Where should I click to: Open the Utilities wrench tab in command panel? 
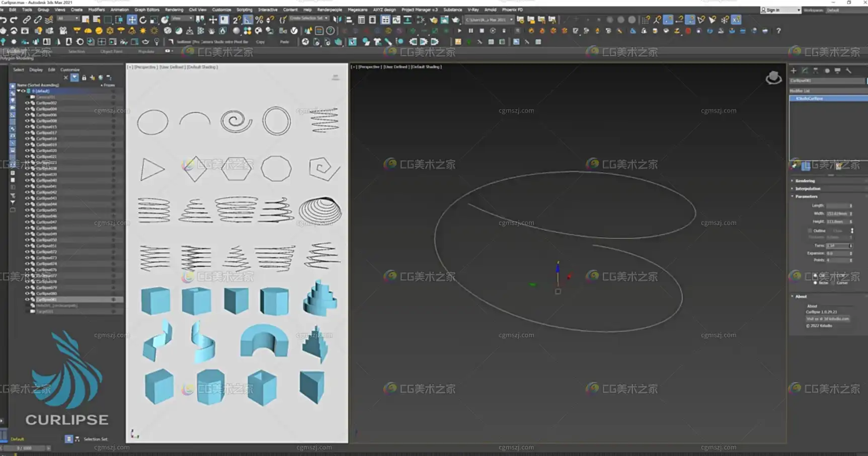(x=848, y=70)
